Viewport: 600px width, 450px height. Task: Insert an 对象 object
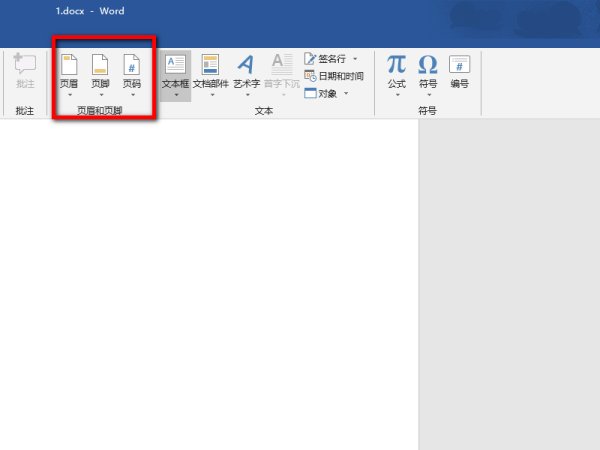pyautogui.click(x=321, y=93)
